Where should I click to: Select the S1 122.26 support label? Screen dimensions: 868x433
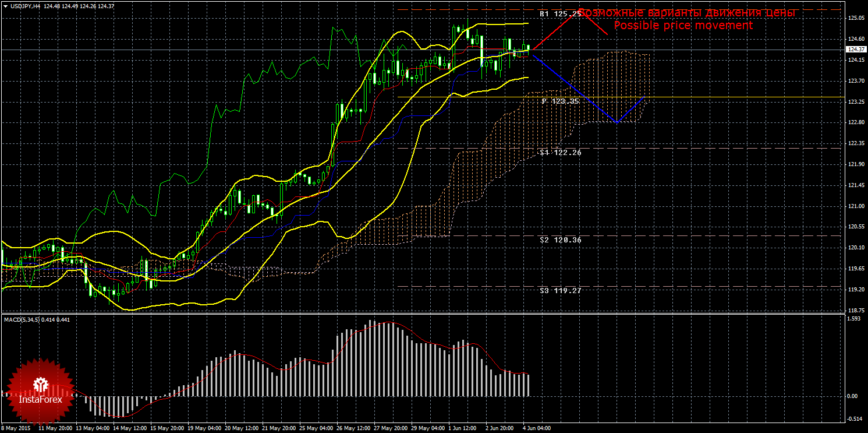(560, 152)
